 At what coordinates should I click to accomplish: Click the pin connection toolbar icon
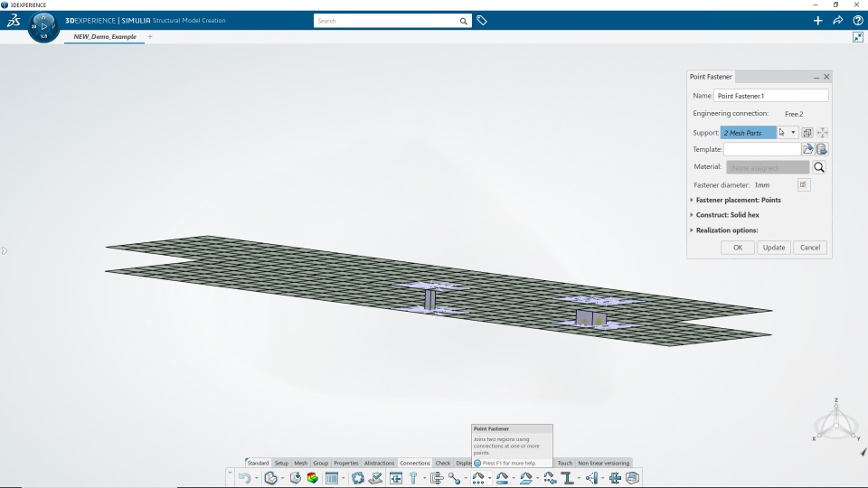pyautogui.click(x=436, y=478)
